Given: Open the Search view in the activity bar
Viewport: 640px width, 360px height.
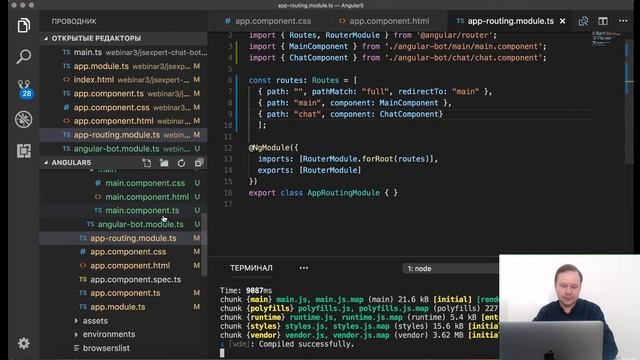Looking at the screenshot, I should (24, 56).
